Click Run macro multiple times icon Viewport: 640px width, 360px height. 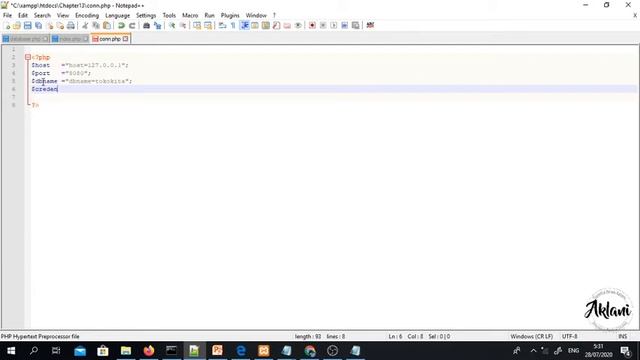tap(344, 26)
